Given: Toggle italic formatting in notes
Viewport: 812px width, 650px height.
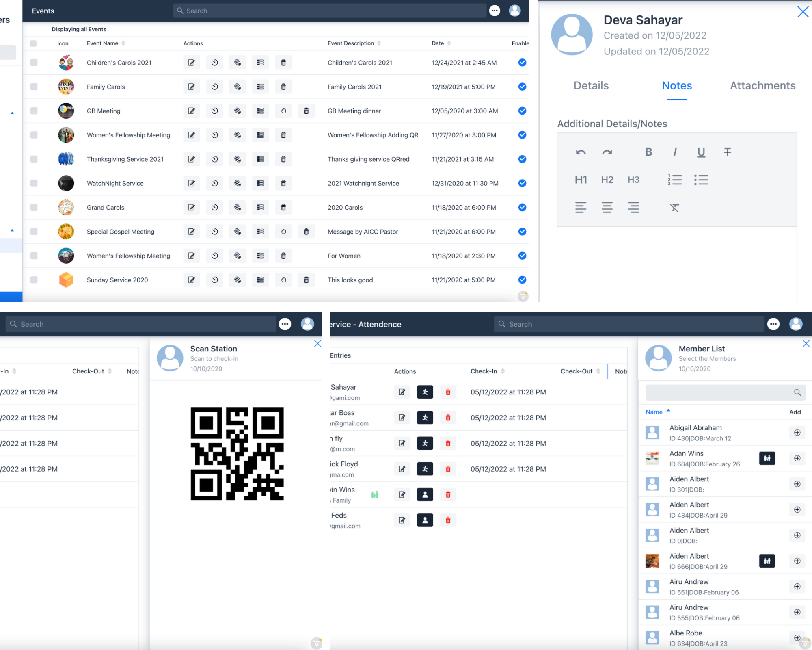Looking at the screenshot, I should [x=675, y=152].
